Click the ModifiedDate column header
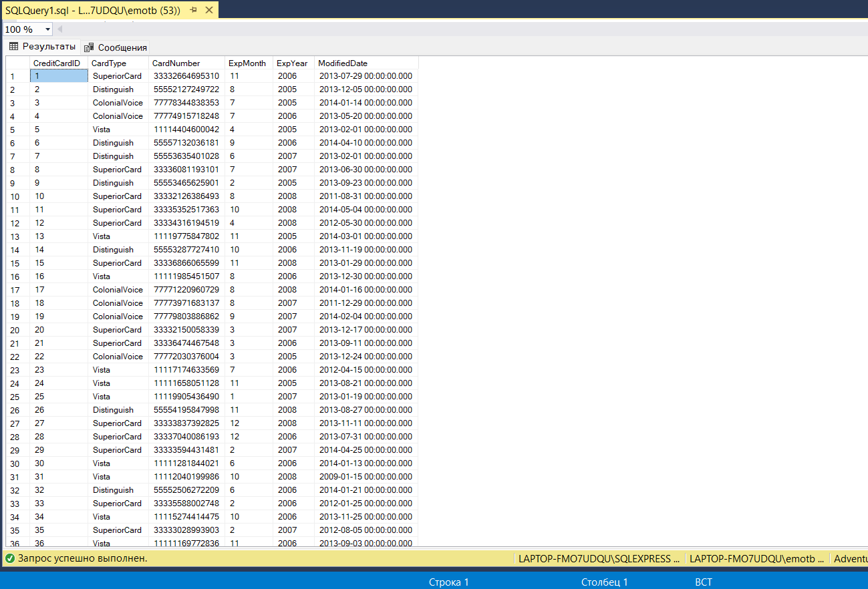Screen dimensions: 868x589 coord(366,63)
